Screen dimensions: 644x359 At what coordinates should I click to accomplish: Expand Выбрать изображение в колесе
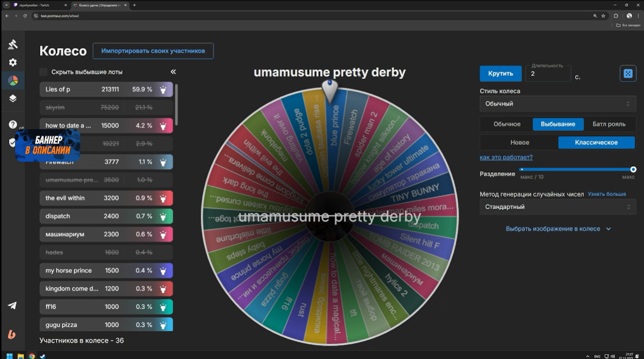point(558,229)
